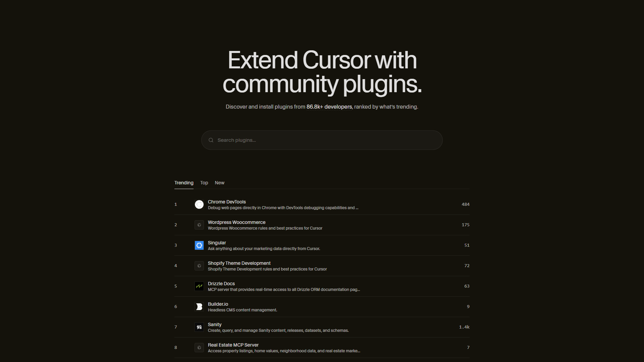
Task: Click the 9 count for Builder.io
Action: 468,307
